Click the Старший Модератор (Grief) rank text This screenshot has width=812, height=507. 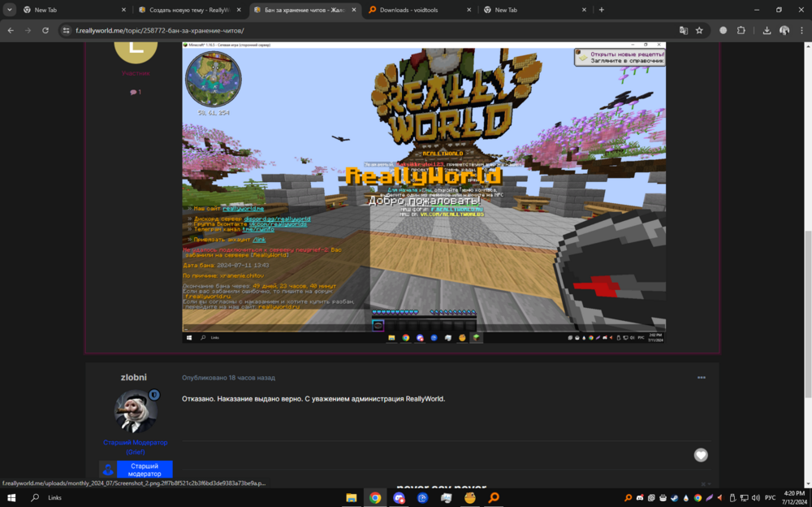click(x=135, y=447)
